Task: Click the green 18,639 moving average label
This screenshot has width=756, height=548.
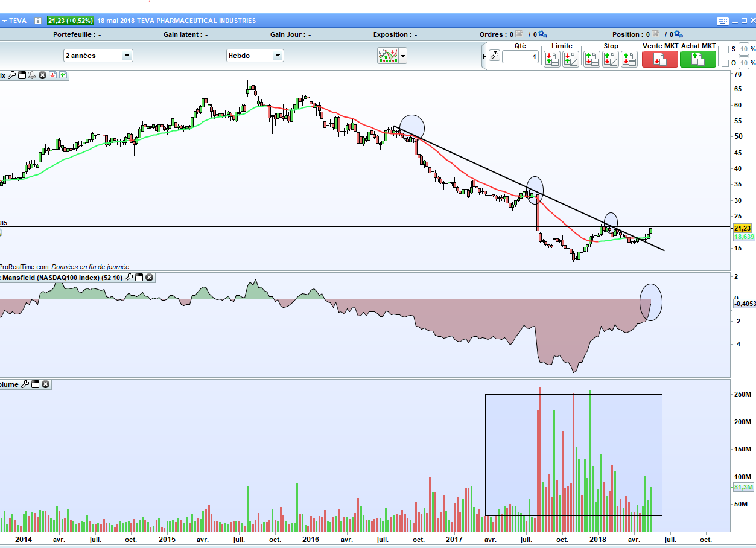Action: click(x=744, y=237)
